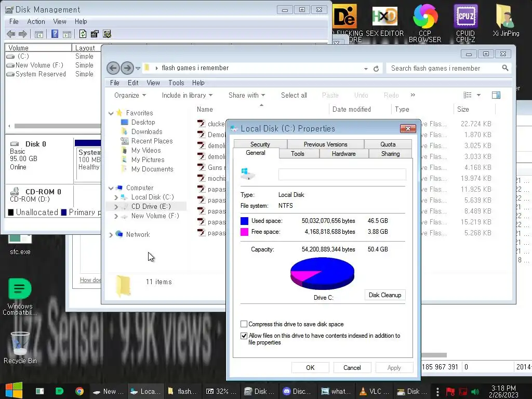Open Recycle Bin on desktop
The height and width of the screenshot is (399, 532).
pos(20,348)
